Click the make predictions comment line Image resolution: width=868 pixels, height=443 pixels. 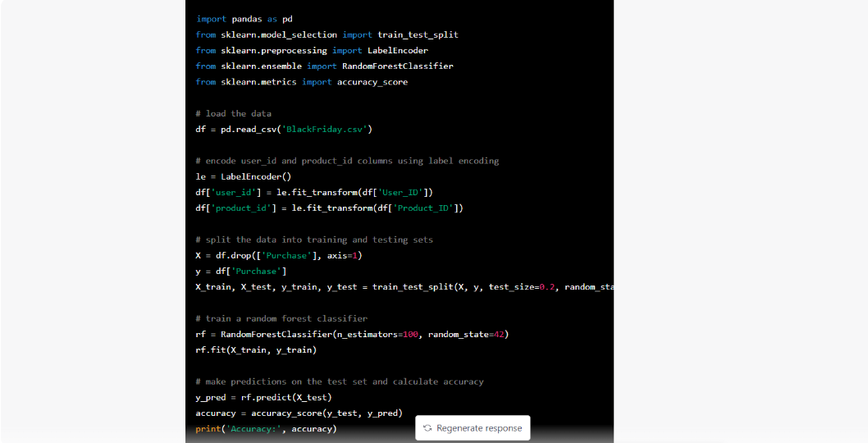coord(340,381)
